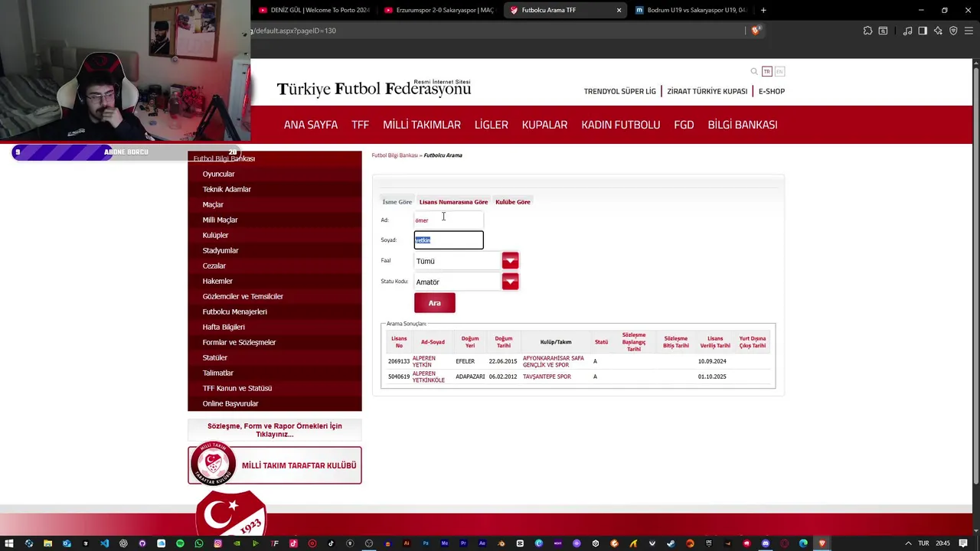The image size is (980, 551).
Task: Click MİLLİ TAKIM TARAFTAR KULÜBÜ banner
Action: click(x=275, y=465)
